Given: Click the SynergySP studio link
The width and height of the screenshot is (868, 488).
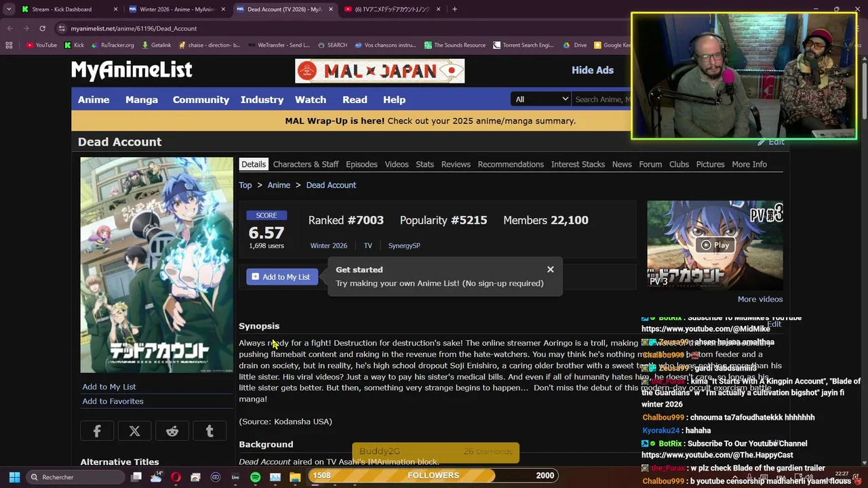Looking at the screenshot, I should coord(404,246).
